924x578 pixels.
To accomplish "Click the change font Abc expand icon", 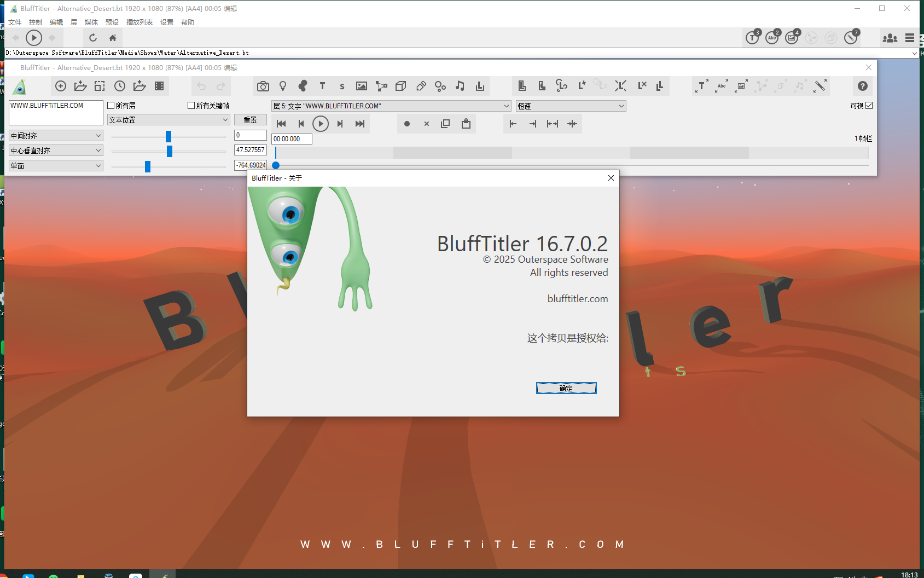I will click(722, 86).
